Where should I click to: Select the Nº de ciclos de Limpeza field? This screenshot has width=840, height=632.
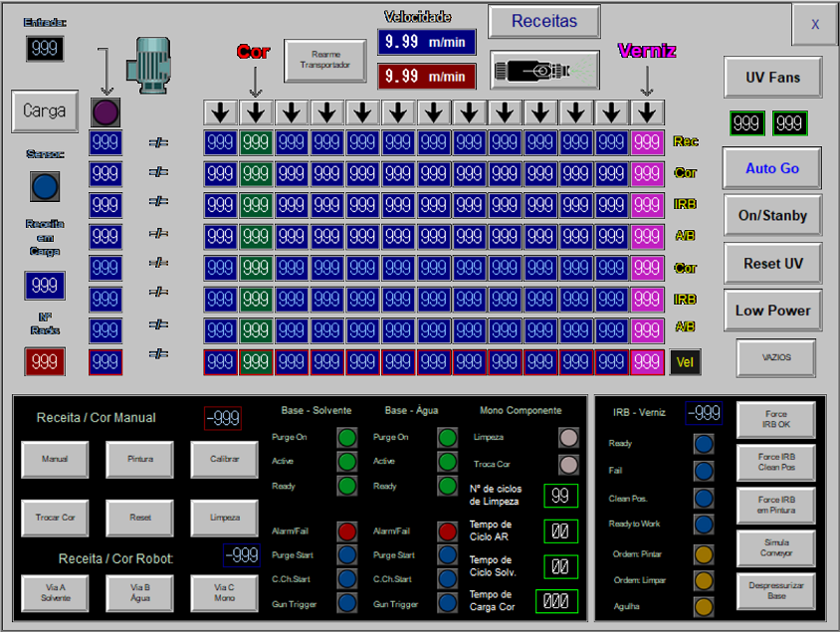coord(561,496)
